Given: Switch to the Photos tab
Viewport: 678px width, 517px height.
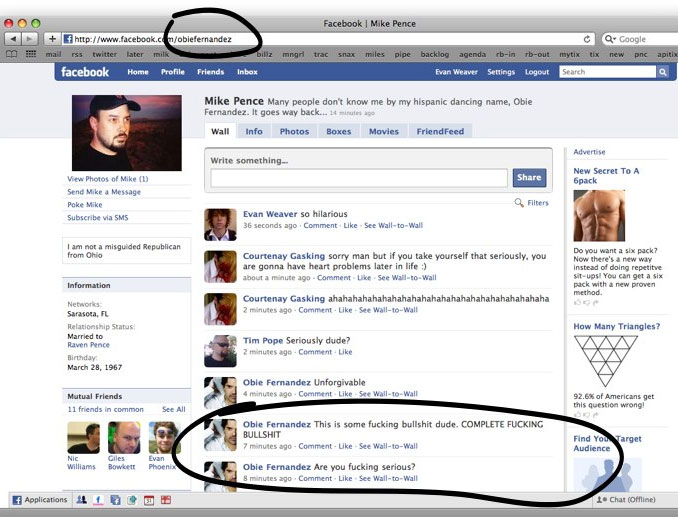Looking at the screenshot, I should pyautogui.click(x=294, y=131).
